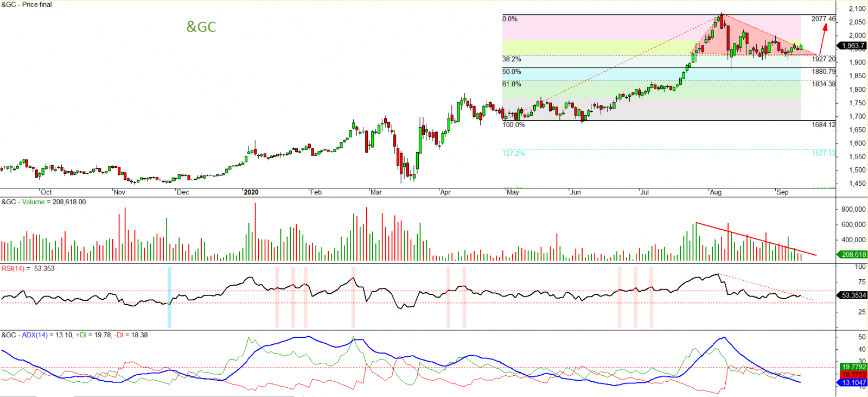Screen dimensions: 868x397
Task: Select the 1927.20 Fibonacci price value
Action: (x=824, y=59)
